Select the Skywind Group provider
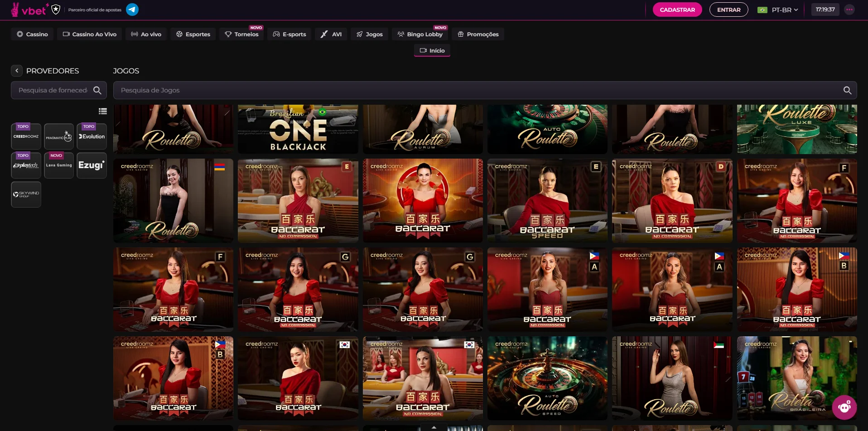This screenshot has height=431, width=868. 26,194
